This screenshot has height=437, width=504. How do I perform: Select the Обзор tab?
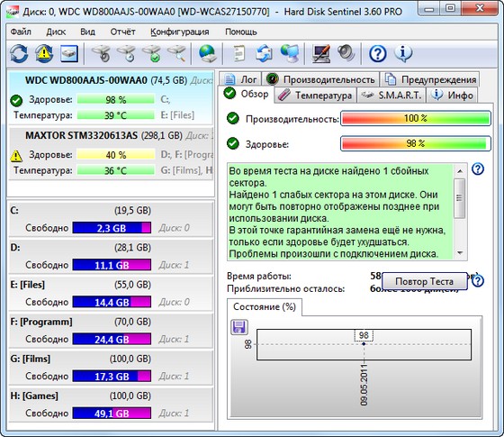pos(247,94)
